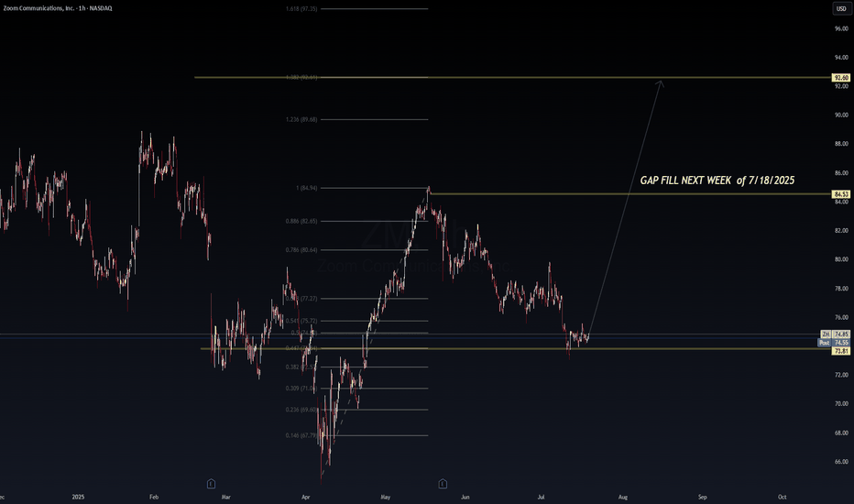Screen dimensions: 854x504
Task: Open the USD currency selector
Action: 841,9
